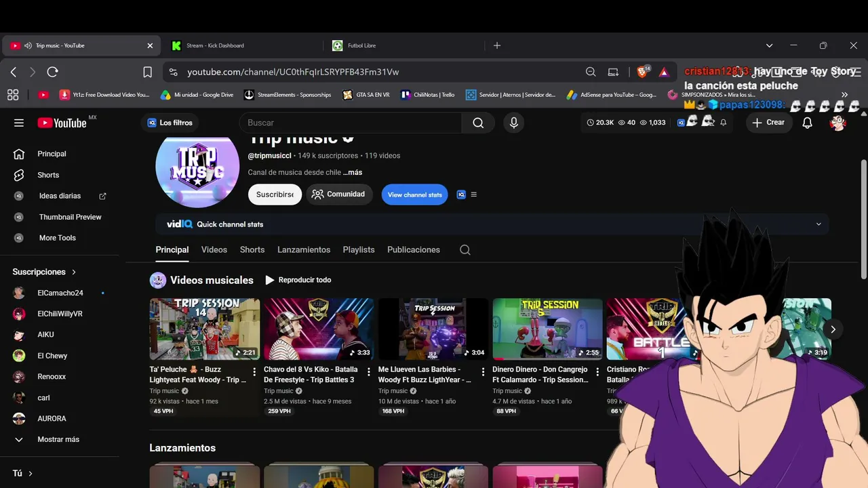Click the address bar URL
868x488 pixels.
[x=293, y=72]
